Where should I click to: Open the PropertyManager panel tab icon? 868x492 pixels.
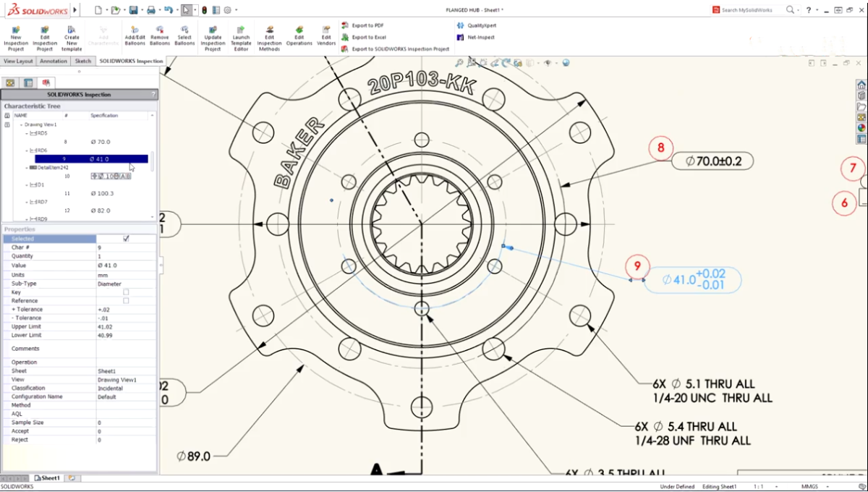tap(28, 82)
